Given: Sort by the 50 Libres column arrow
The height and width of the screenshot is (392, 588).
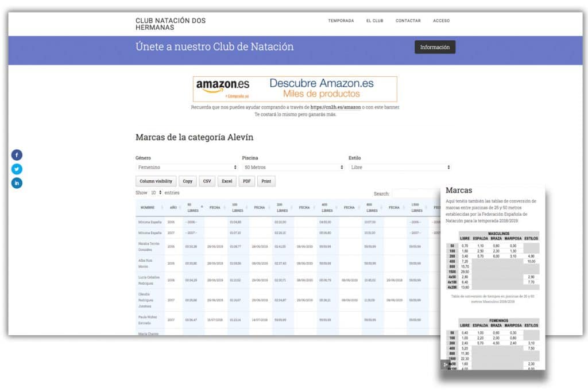Looking at the screenshot, I should coord(202,207).
